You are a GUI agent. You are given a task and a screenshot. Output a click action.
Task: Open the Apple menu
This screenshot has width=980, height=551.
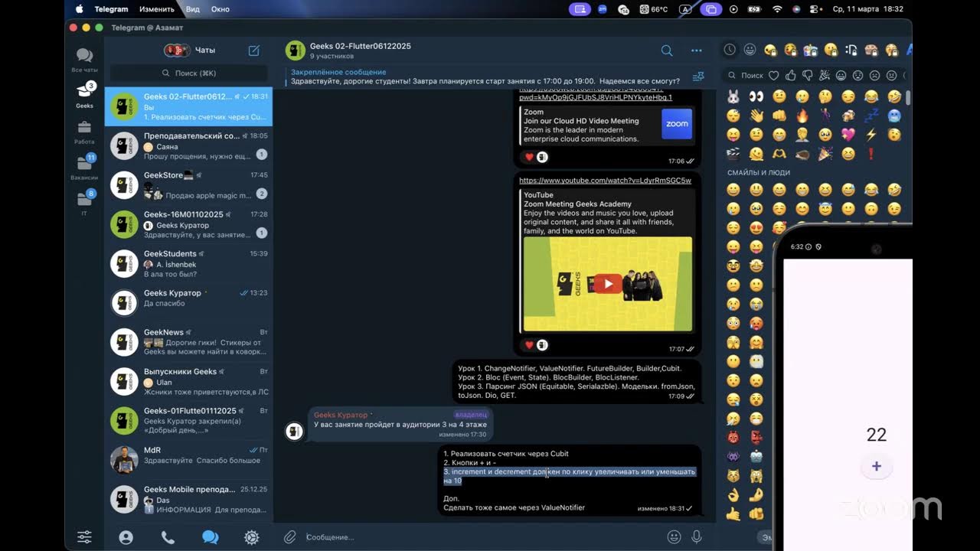[x=79, y=9]
